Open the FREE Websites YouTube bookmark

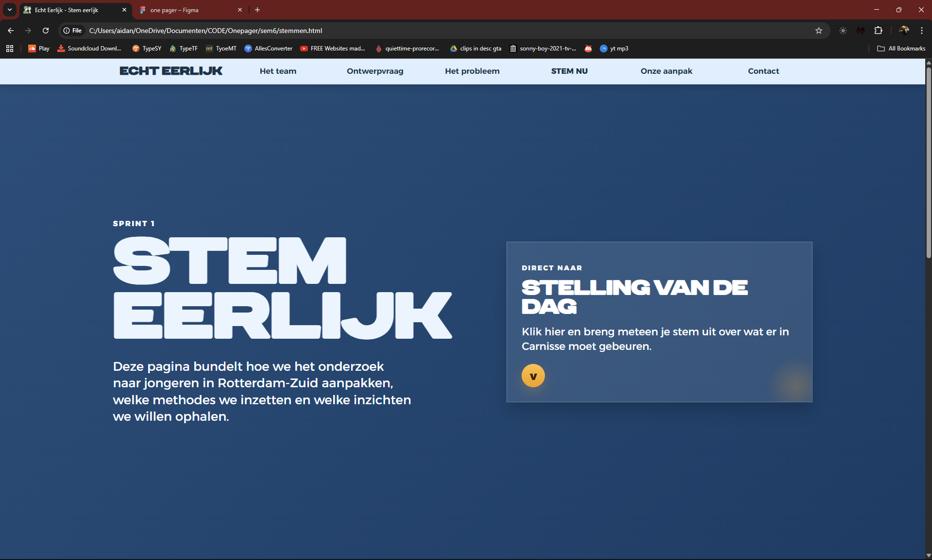[332, 49]
